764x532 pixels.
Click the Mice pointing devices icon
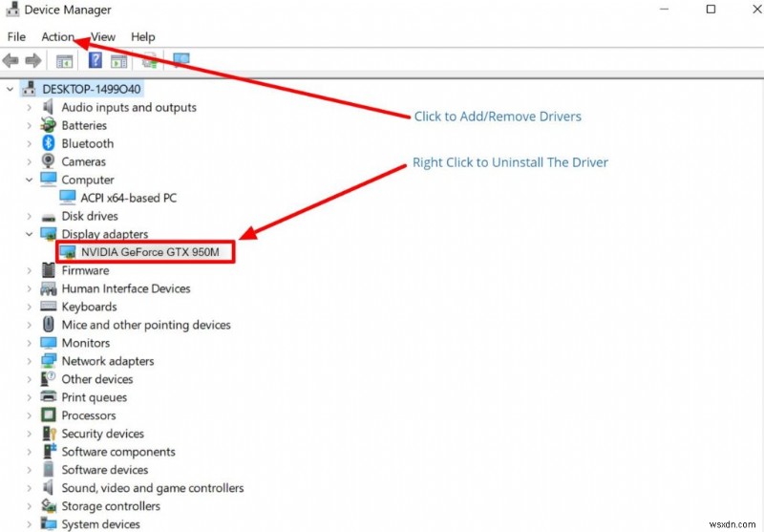tap(49, 324)
